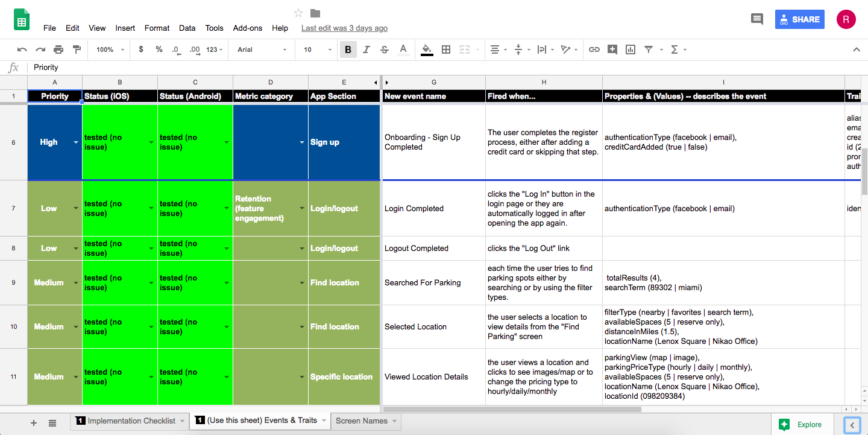This screenshot has width=868, height=435.
Task: Open the all sheets list
Action: coord(52,423)
